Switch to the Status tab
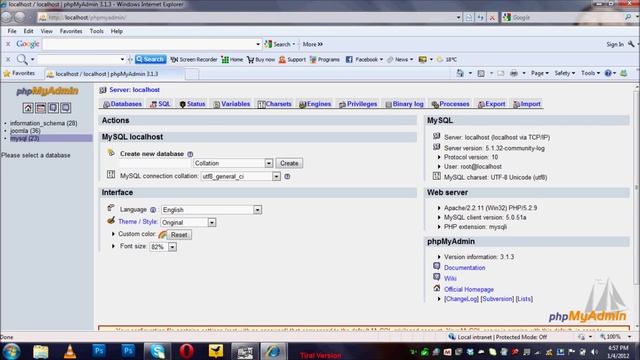 point(192,104)
